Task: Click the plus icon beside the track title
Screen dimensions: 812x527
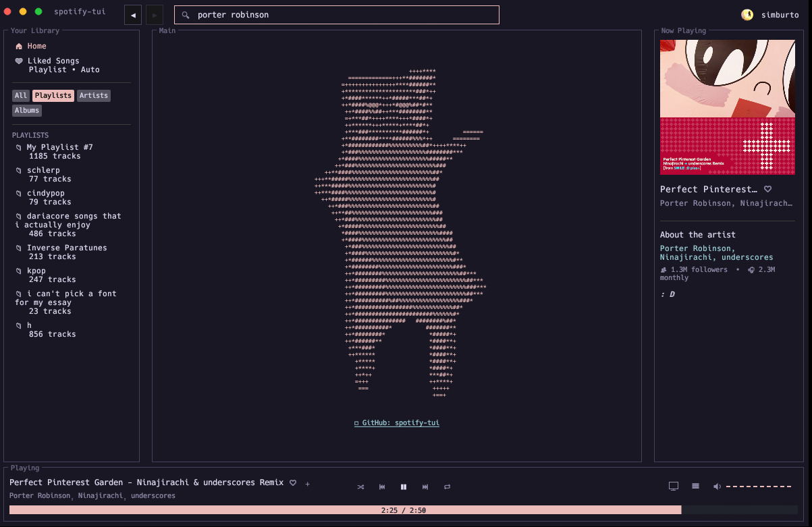Action: (308, 484)
